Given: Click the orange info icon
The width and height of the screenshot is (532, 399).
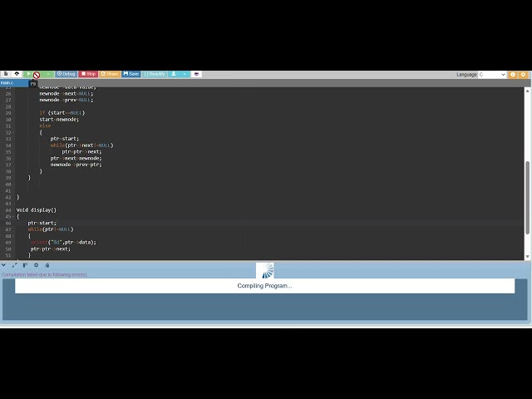Looking at the screenshot, I should tap(513, 75).
